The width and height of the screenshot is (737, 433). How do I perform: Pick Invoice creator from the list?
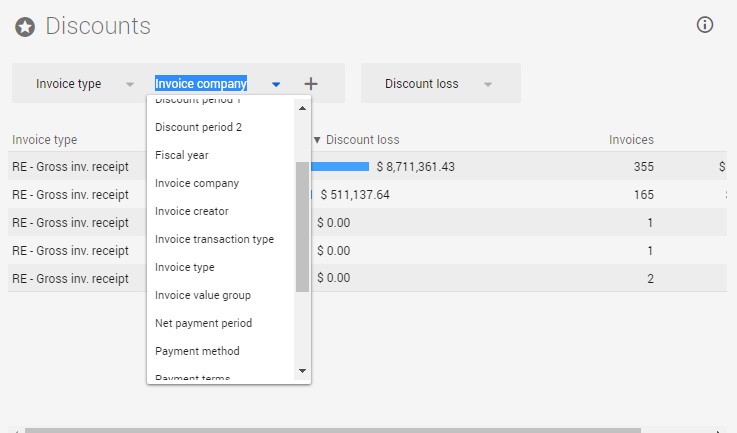pyautogui.click(x=191, y=211)
